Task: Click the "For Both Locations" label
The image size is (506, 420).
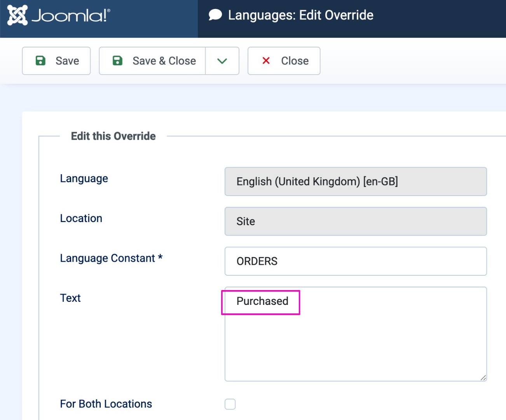Action: (106, 404)
